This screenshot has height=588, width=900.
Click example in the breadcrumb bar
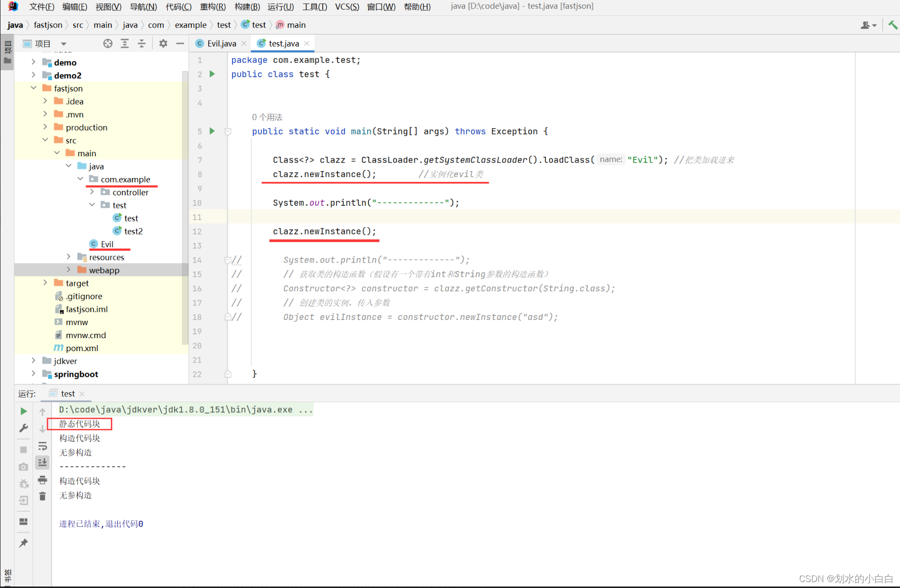tap(190, 25)
